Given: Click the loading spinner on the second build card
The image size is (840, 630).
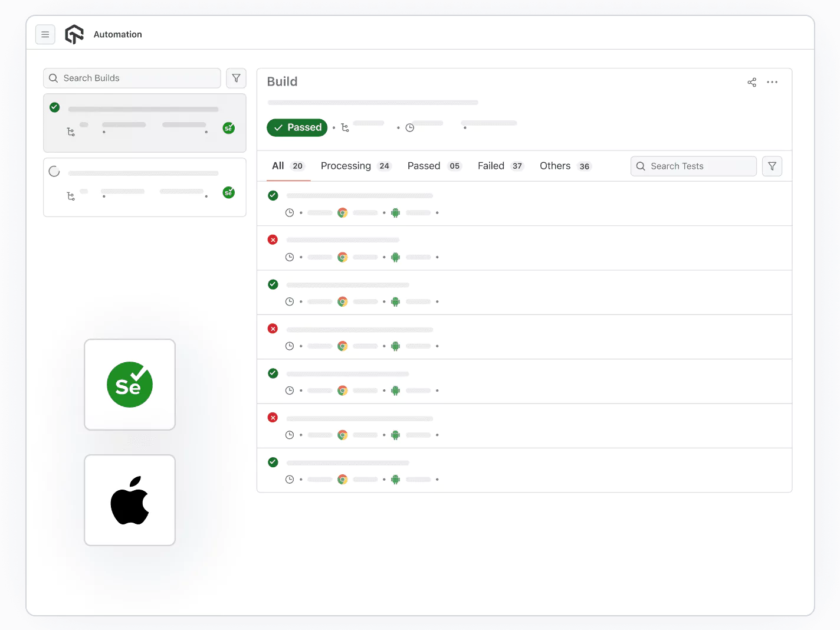Looking at the screenshot, I should click(x=54, y=171).
